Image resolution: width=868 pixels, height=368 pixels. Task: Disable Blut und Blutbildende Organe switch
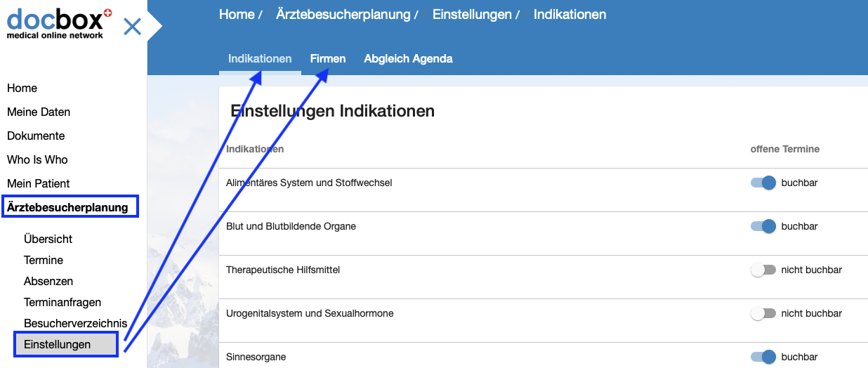point(763,226)
